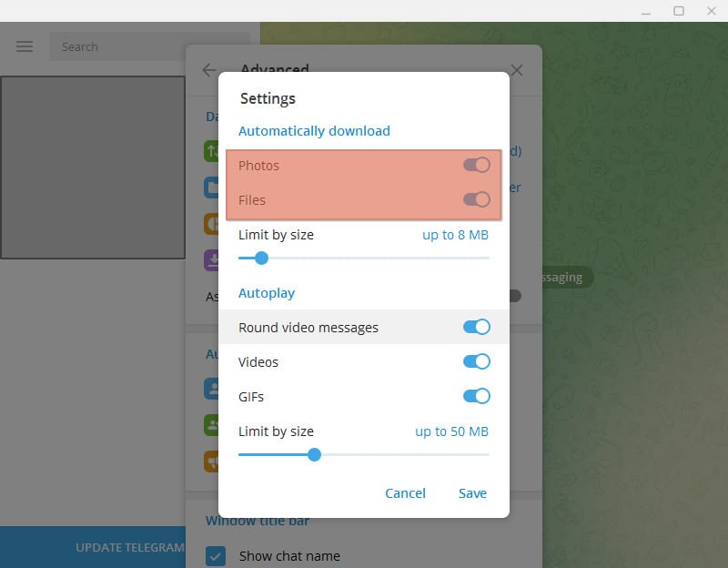
Task: Turn off GIFs autoplay switch
Action: coord(476,396)
